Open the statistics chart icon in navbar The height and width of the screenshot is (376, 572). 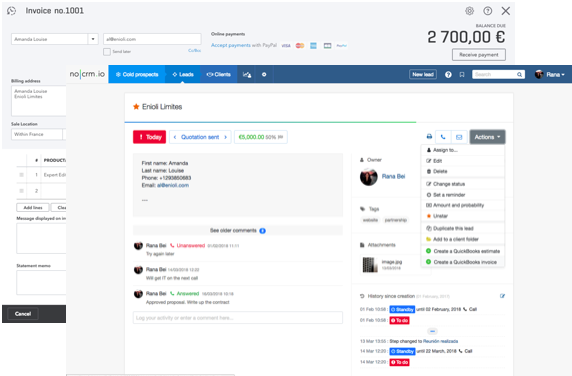(247, 74)
